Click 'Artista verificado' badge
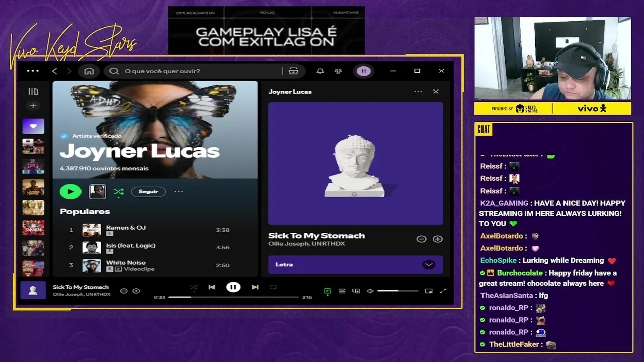 (91, 136)
